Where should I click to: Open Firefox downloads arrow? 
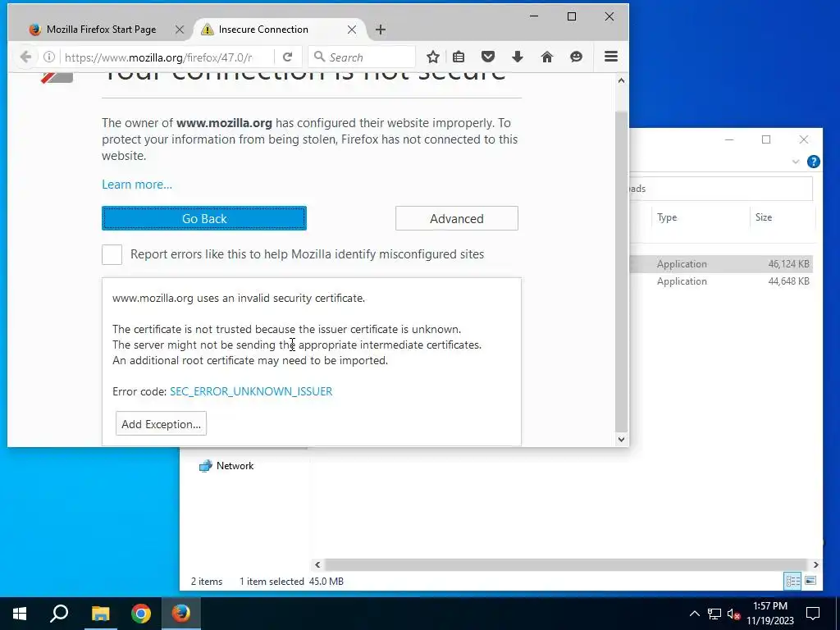pos(517,57)
